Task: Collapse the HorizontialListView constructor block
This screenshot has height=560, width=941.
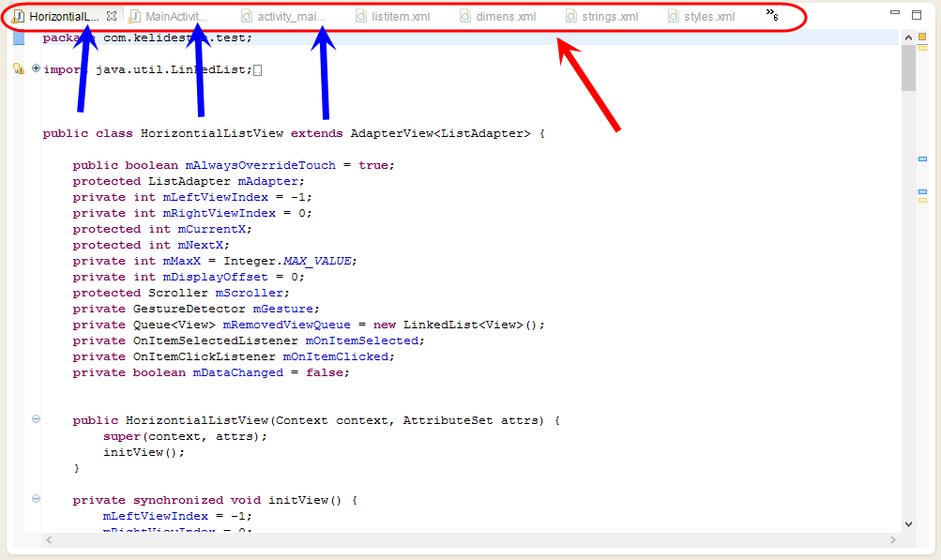Action: (36, 419)
